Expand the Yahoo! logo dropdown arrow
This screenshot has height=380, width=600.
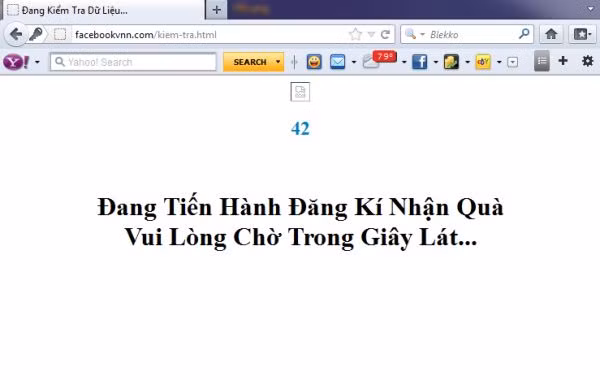click(x=37, y=62)
